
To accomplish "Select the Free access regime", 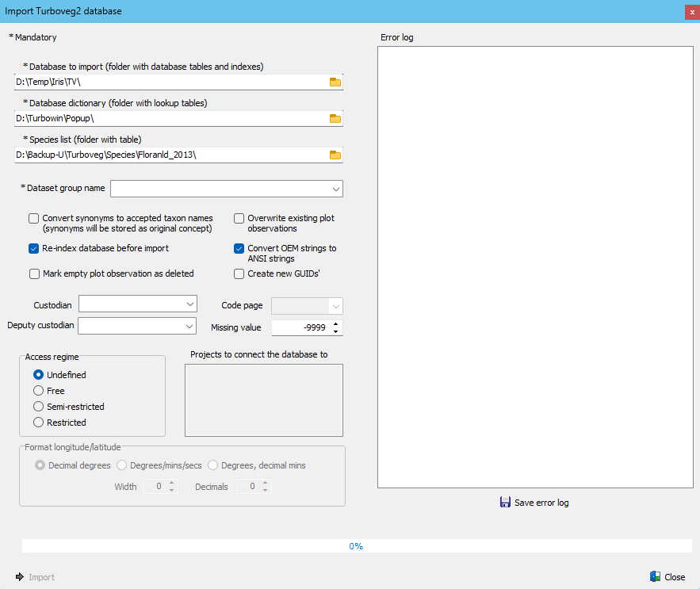I will point(38,391).
